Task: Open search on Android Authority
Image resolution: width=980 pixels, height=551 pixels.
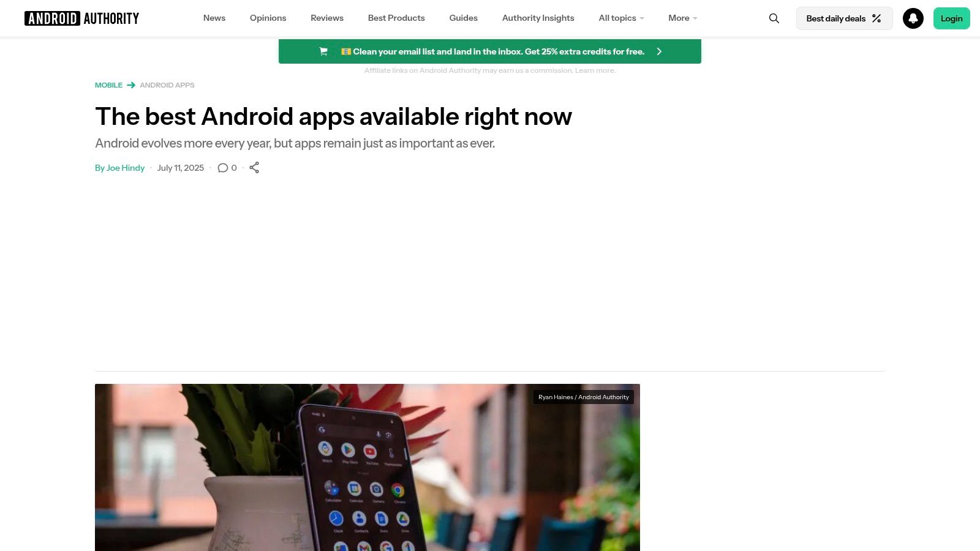Action: [774, 18]
